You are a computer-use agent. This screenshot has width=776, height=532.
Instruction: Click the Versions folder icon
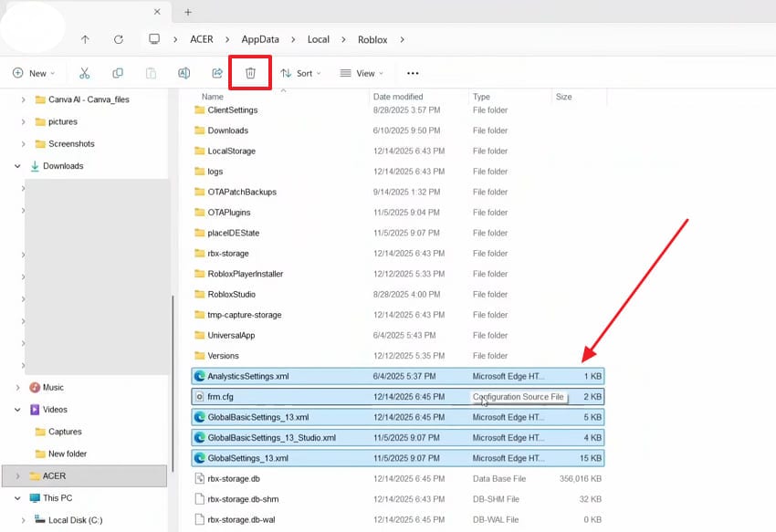click(x=199, y=355)
